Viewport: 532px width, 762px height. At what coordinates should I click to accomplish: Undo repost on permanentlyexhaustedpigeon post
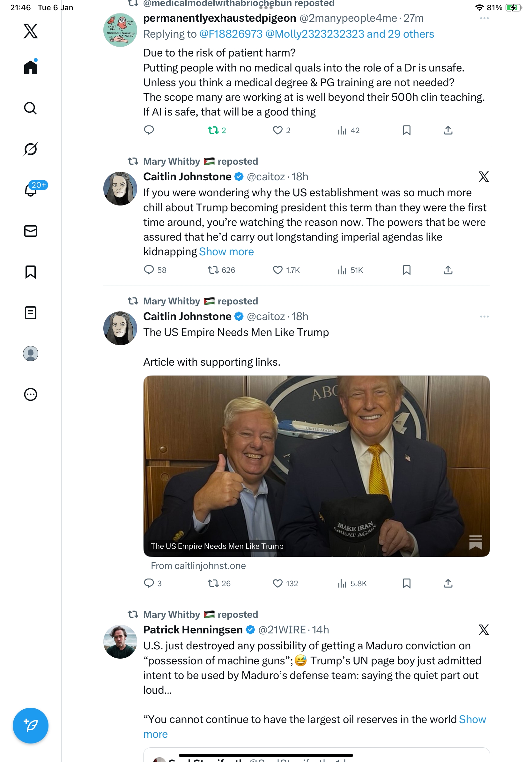click(x=217, y=131)
